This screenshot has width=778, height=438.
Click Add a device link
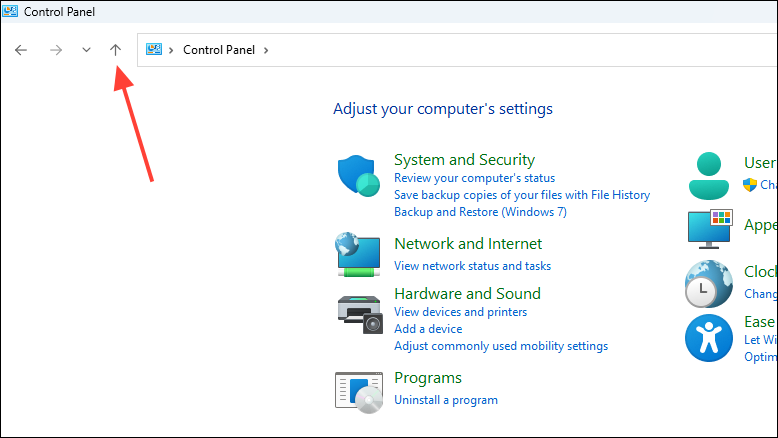(428, 329)
